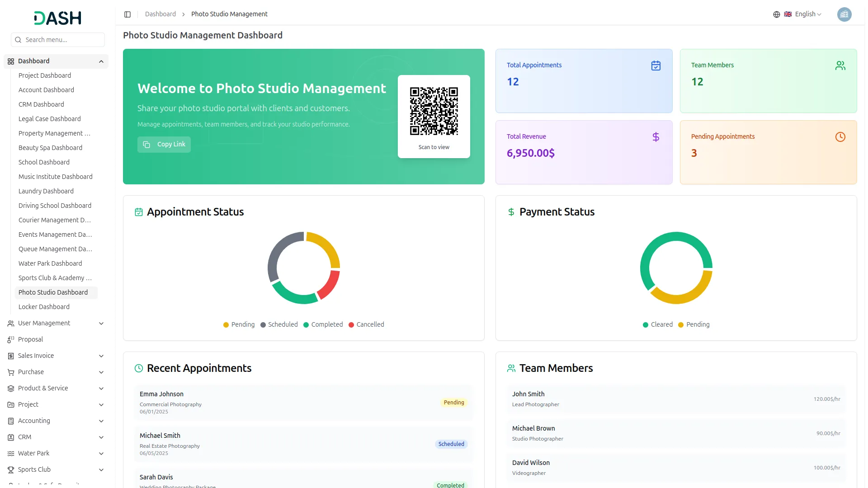Click the Search menu input field
Image resolution: width=868 pixels, height=488 pixels.
click(x=57, y=40)
